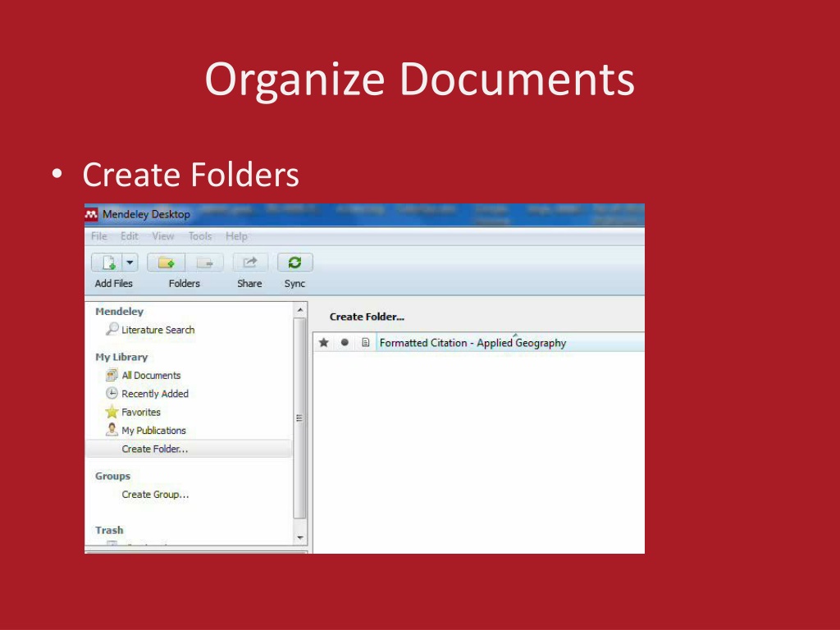Click sidebar scrollbar down arrow
840x630 pixels.
coord(300,537)
